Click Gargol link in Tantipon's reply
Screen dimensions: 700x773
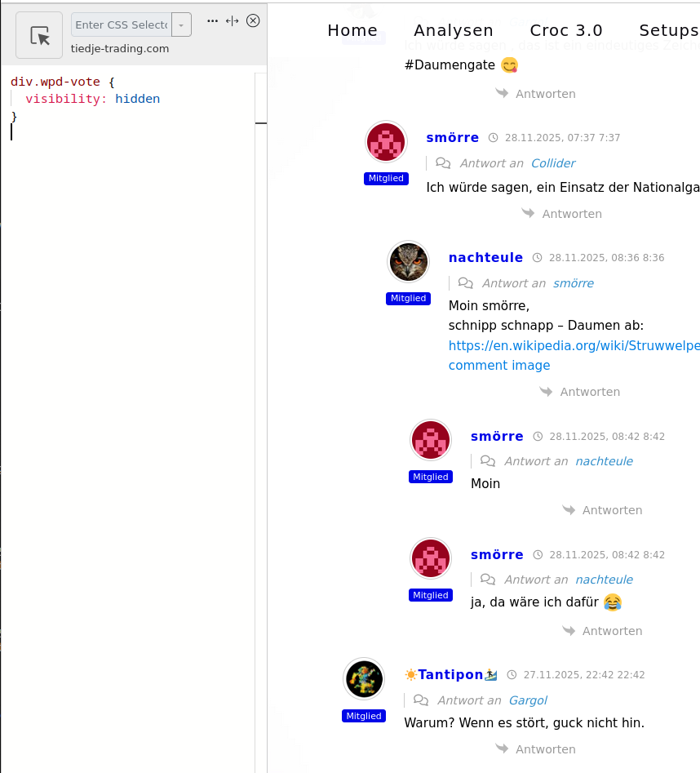tap(528, 700)
